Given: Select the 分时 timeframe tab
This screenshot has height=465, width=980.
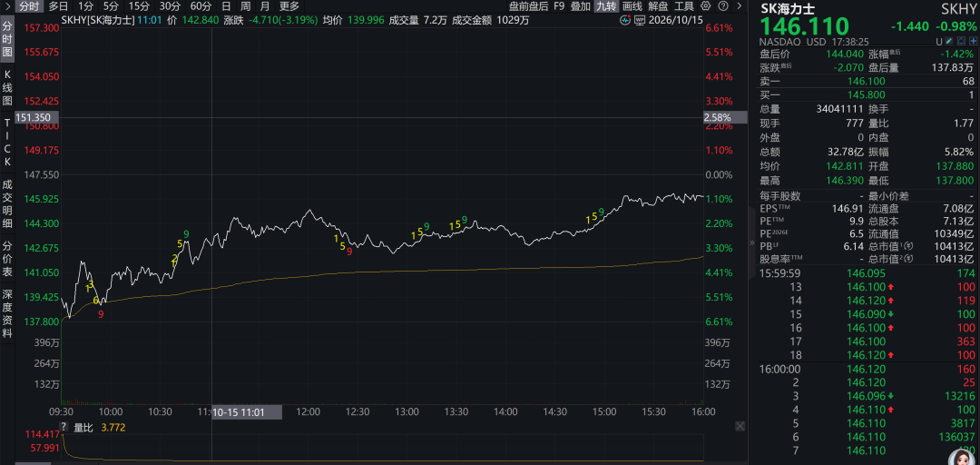Looking at the screenshot, I should [28, 6].
